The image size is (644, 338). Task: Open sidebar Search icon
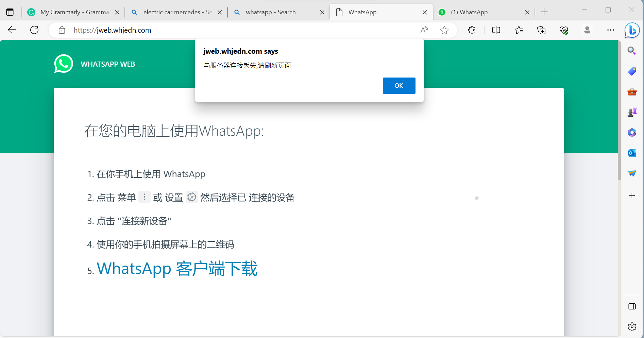(x=632, y=51)
